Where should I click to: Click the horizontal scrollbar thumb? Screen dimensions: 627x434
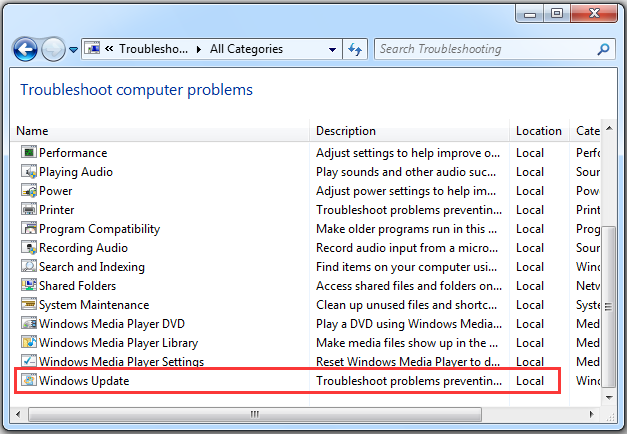pyautogui.click(x=255, y=414)
